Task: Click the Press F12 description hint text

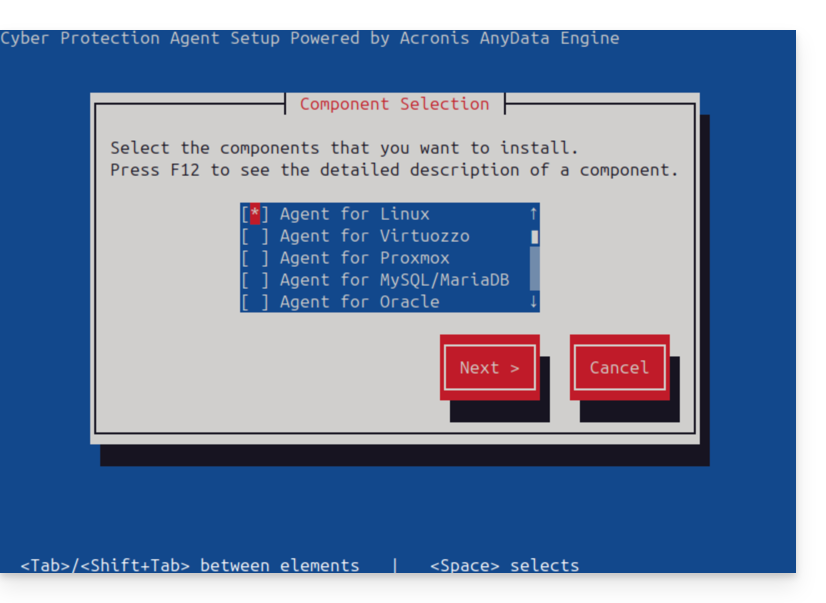Action: 394,170
